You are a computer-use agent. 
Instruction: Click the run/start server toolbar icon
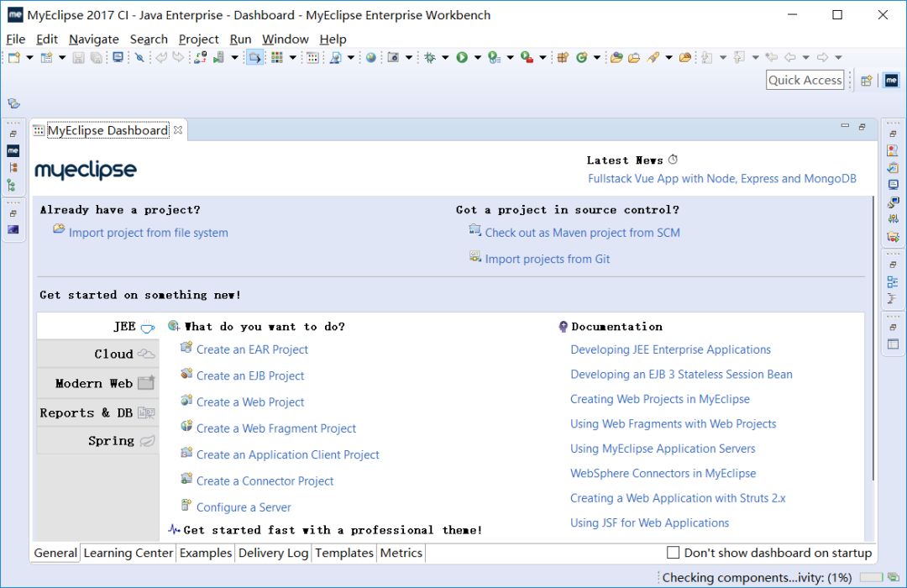218,57
